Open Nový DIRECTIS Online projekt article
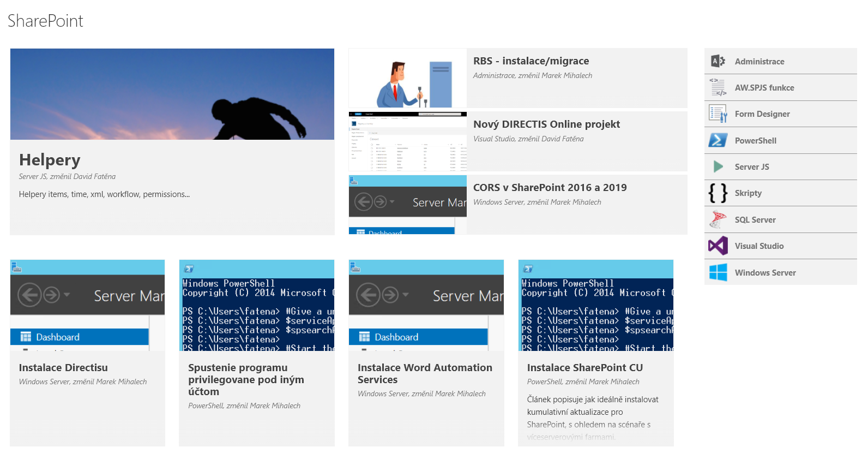The height and width of the screenshot is (453, 868). 546,124
